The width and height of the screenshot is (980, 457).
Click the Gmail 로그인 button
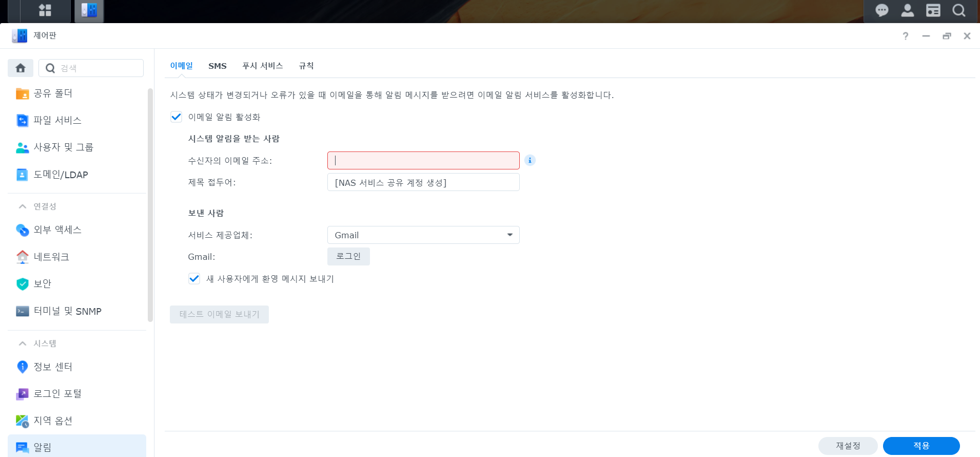pyautogui.click(x=348, y=256)
